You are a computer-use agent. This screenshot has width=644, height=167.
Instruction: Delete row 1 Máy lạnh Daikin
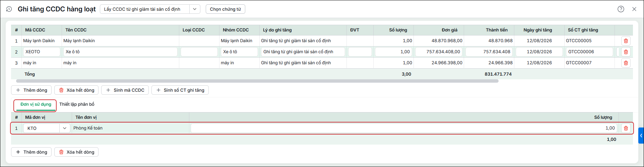click(x=626, y=41)
